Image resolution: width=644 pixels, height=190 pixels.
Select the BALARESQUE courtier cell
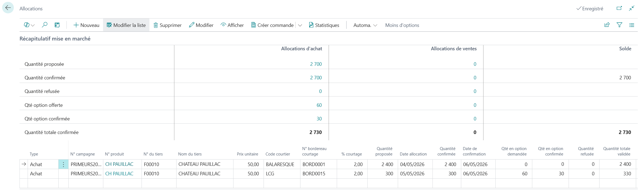click(x=282, y=164)
